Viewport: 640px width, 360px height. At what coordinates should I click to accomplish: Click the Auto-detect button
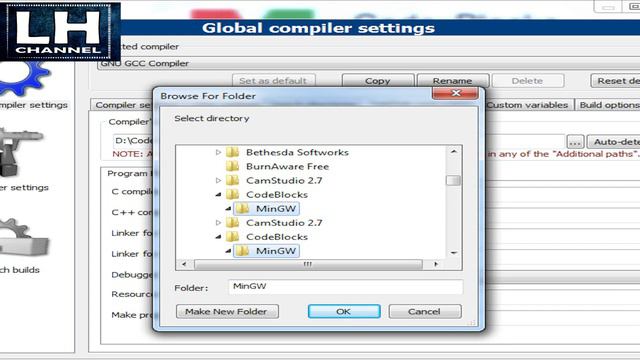[613, 142]
